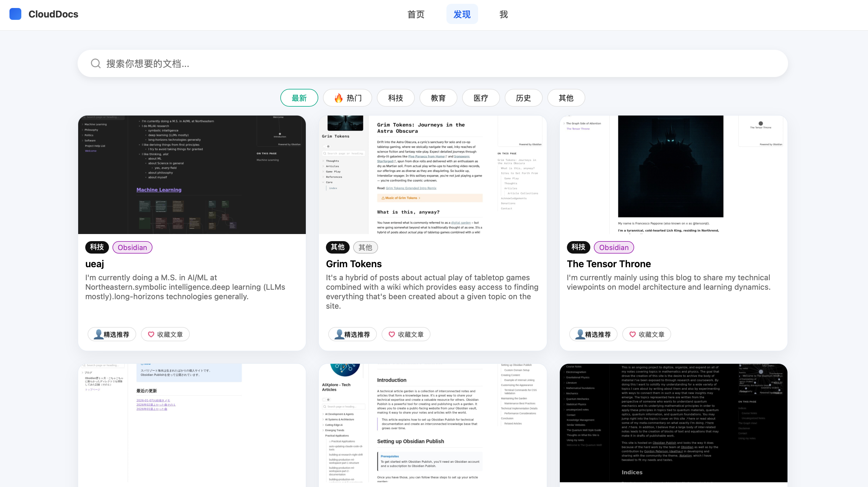
Task: Click the user avatar icon on ueaj card
Action: click(98, 334)
